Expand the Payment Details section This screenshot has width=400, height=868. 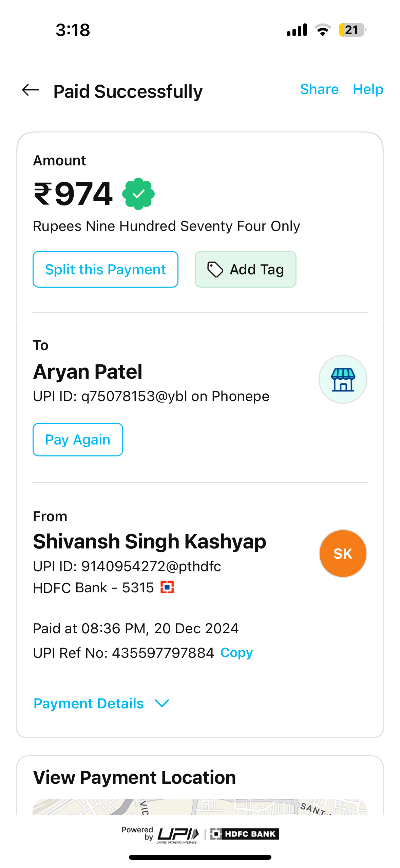(x=89, y=704)
